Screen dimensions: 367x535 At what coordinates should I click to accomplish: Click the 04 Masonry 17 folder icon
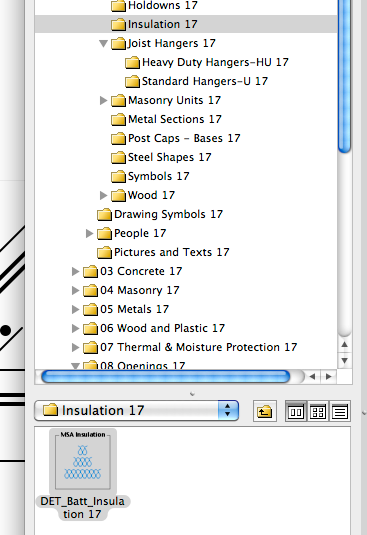pos(90,290)
